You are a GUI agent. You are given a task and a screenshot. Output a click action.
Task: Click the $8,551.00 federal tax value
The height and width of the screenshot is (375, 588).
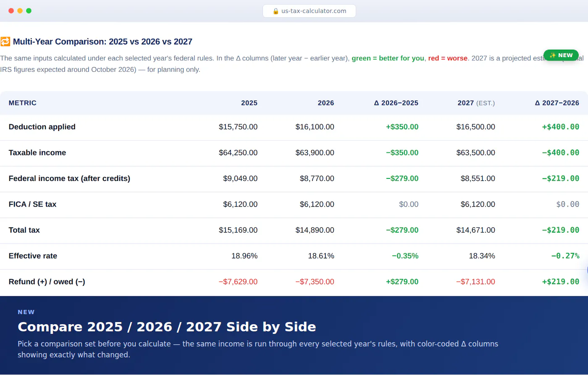point(478,178)
